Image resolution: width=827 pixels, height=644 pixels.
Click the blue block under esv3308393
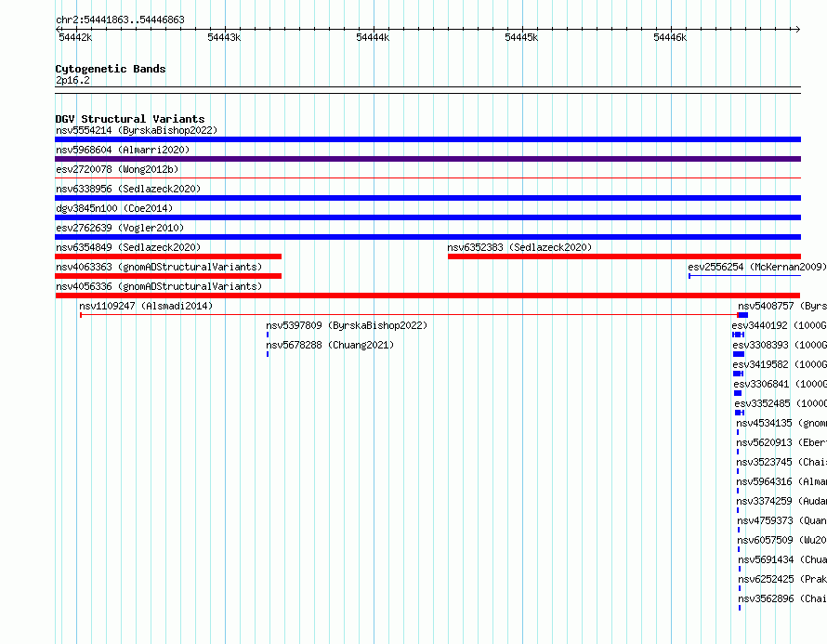(x=739, y=354)
